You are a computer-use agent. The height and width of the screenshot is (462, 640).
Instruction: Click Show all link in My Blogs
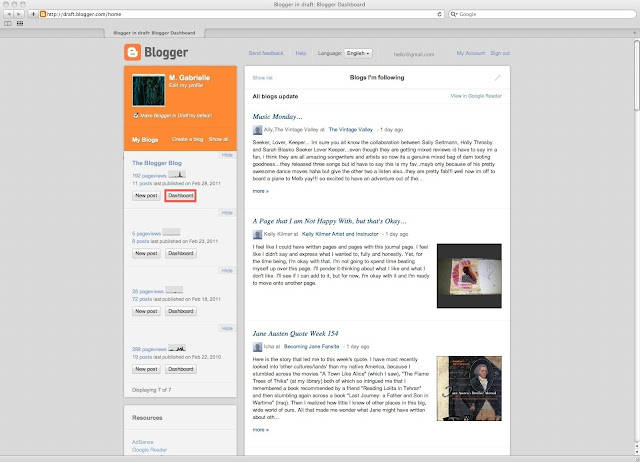click(x=218, y=139)
